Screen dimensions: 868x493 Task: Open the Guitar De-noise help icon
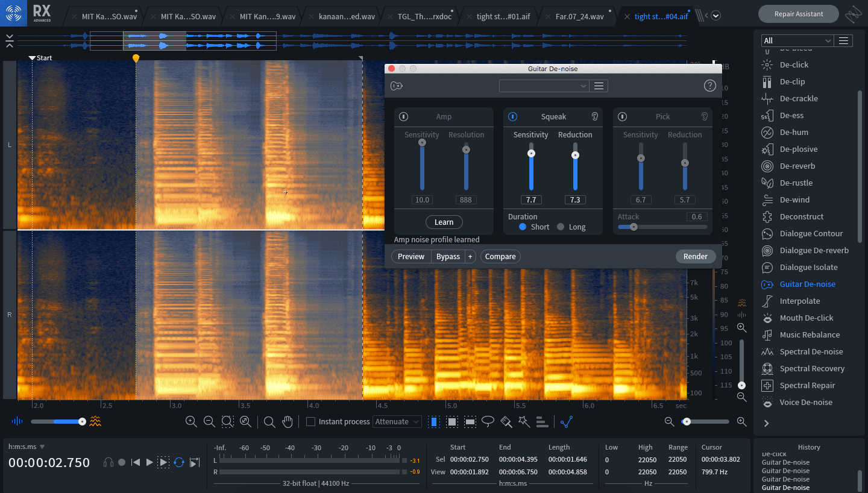coord(709,86)
